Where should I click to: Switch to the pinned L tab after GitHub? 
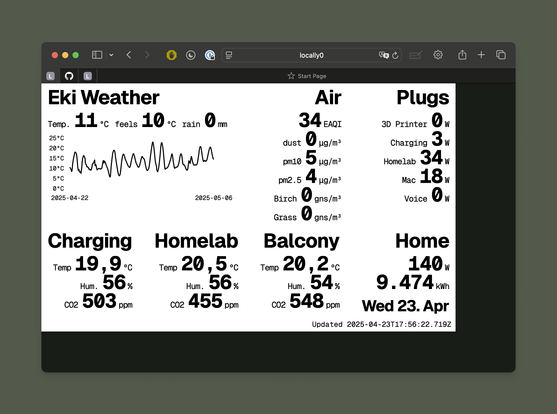point(88,76)
